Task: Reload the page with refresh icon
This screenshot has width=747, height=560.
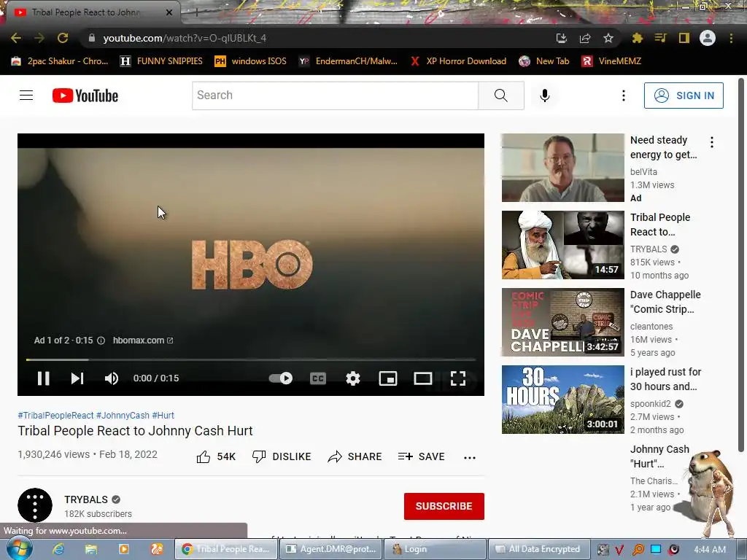Action: [x=63, y=38]
